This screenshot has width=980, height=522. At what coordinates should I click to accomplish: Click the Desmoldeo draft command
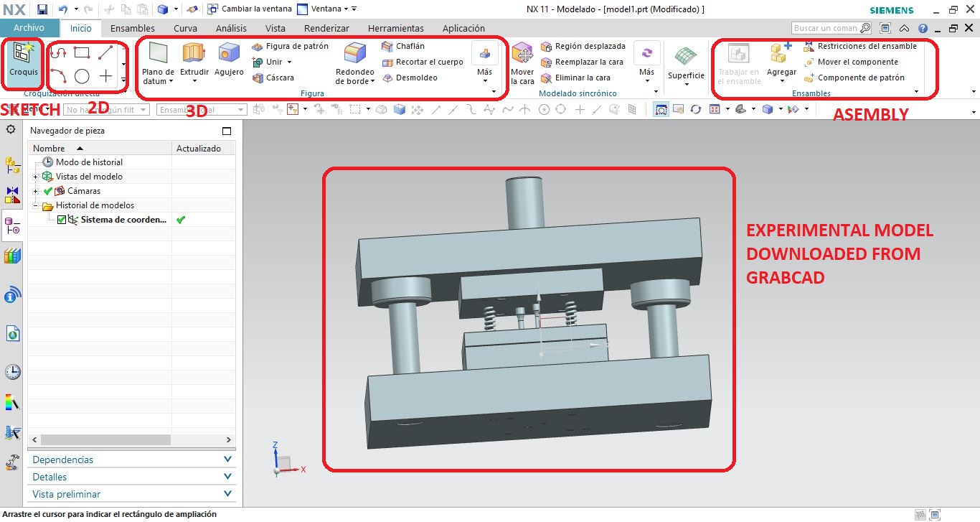pyautogui.click(x=410, y=78)
